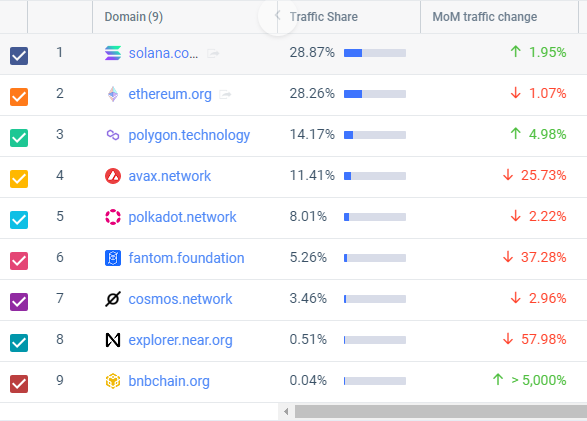
Task: Click the 28.26% traffic share value
Action: tap(312, 94)
